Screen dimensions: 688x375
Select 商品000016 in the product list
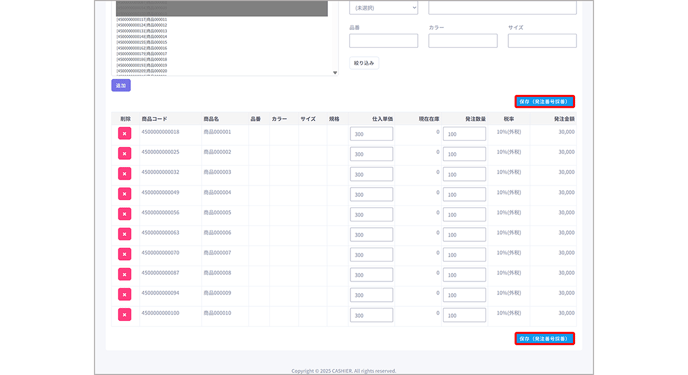pos(142,48)
